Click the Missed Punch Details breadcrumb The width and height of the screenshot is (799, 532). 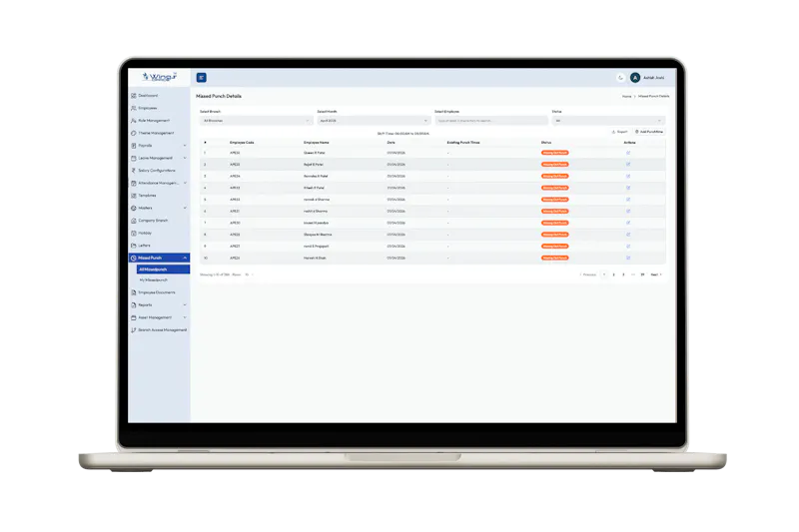pyautogui.click(x=654, y=96)
